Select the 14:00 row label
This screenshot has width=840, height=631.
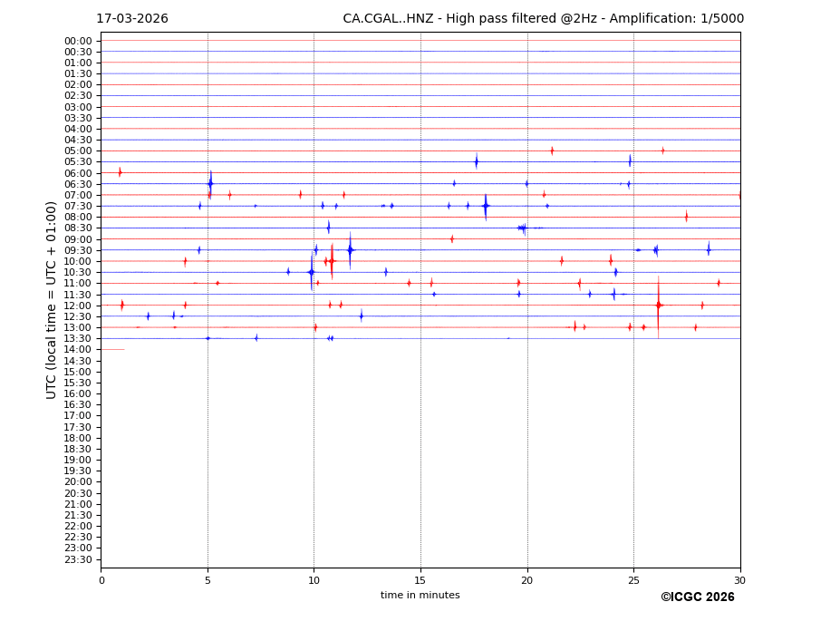(x=77, y=350)
